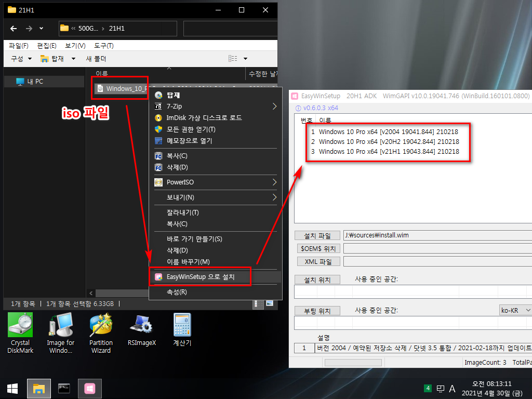
Task: Open the calculator (계산기) desktop icon
Action: click(182, 329)
